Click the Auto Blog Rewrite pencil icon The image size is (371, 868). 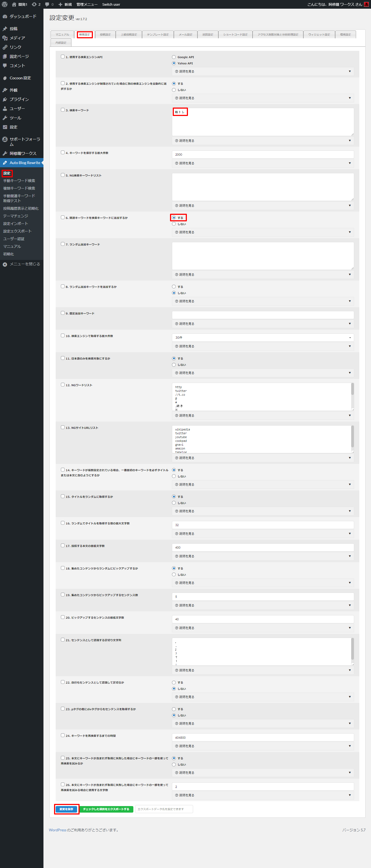(x=5, y=163)
